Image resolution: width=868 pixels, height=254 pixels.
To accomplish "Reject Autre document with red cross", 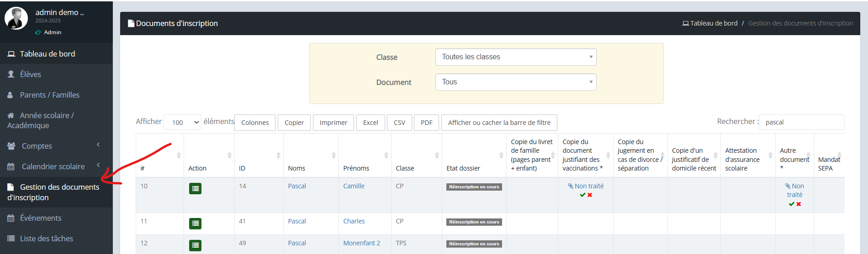I will (799, 204).
